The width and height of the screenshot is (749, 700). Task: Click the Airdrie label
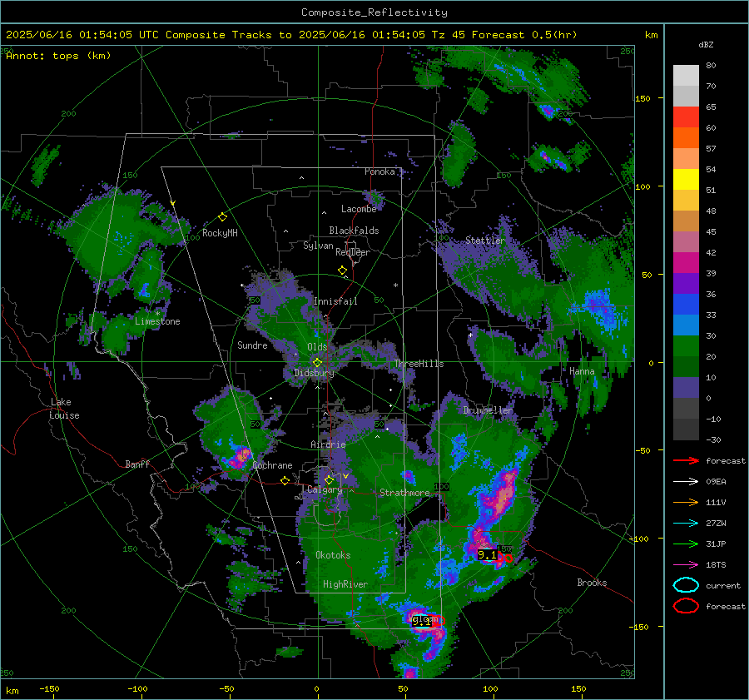click(x=328, y=444)
